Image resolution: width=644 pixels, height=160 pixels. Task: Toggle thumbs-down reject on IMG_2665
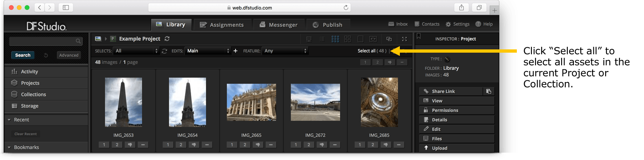(258, 144)
